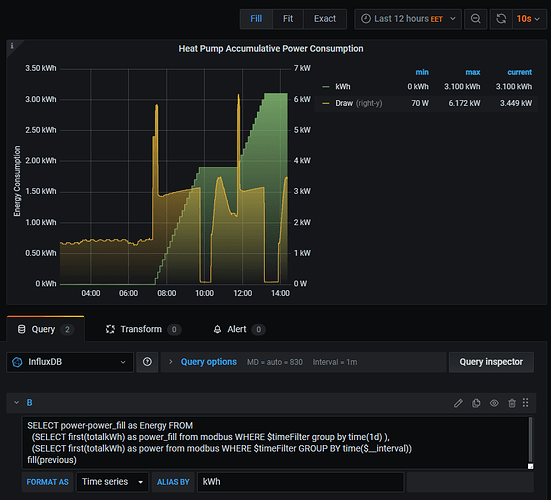Click the drag handle dots for query B
Viewport: 551px width, 500px height.
tap(526, 403)
